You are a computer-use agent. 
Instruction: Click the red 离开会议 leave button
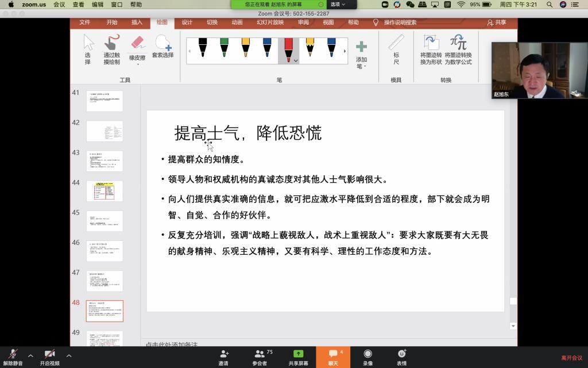571,358
